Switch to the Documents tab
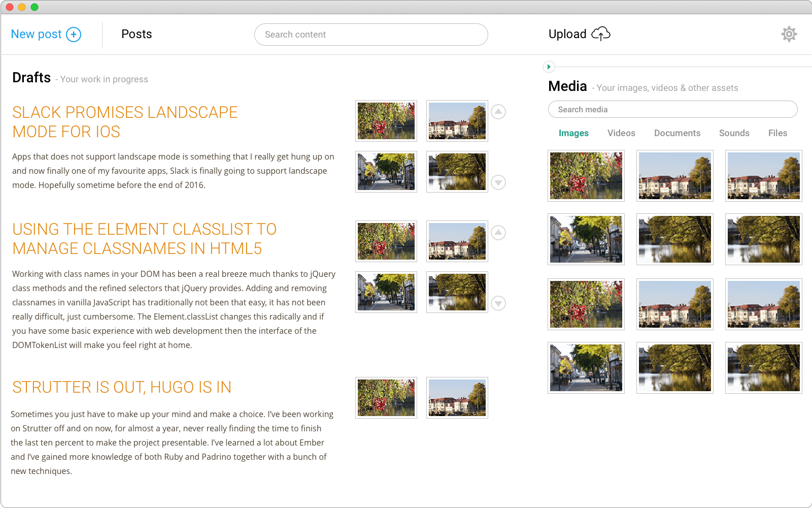Viewport: 812px width, 508px height. point(677,133)
